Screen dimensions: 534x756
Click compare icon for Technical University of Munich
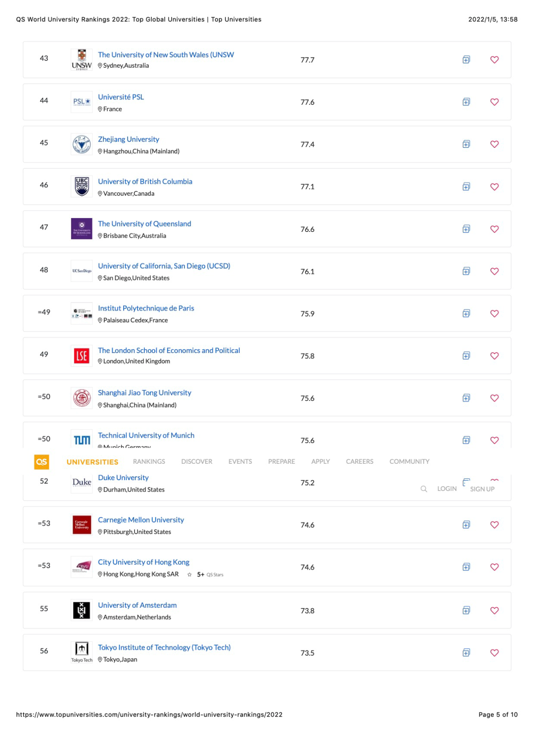click(x=466, y=440)
